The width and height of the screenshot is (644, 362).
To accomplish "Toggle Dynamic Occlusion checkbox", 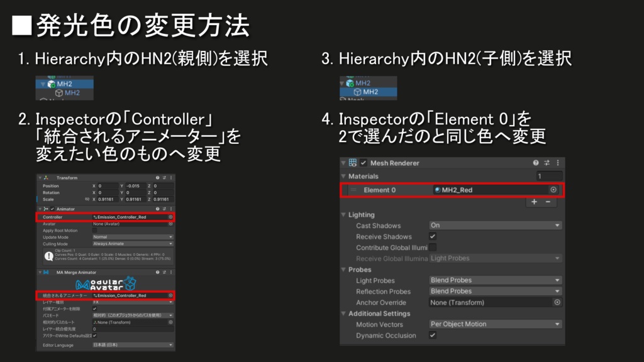I will tap(433, 335).
